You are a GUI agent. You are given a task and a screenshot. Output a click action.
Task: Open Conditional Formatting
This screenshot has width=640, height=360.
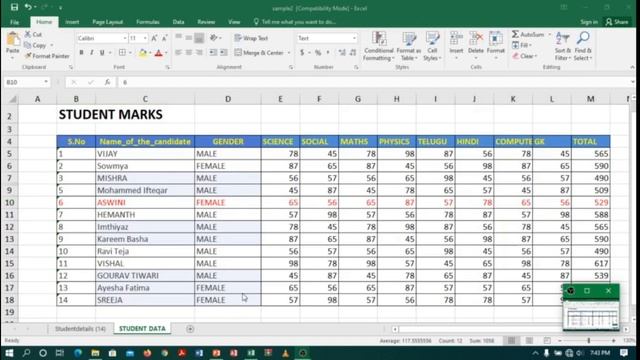[379, 46]
